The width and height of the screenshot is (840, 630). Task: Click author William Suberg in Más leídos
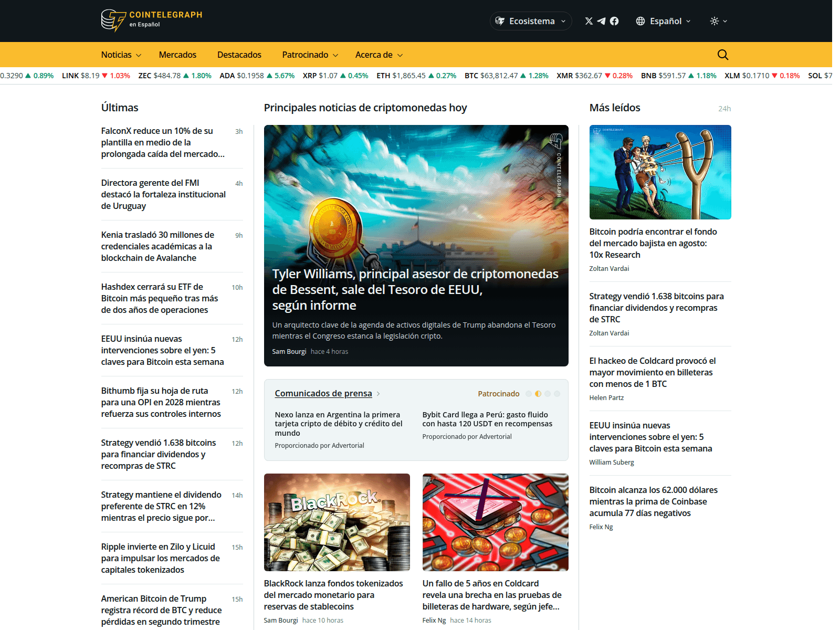pyautogui.click(x=612, y=462)
